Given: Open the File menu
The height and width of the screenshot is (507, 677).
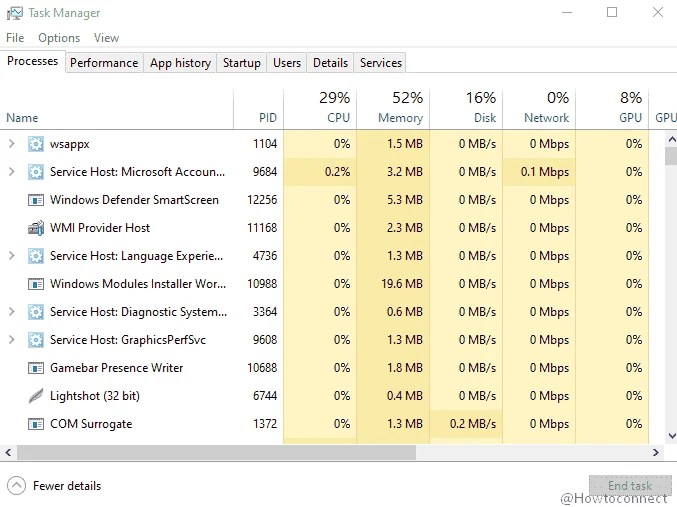Looking at the screenshot, I should [x=15, y=38].
